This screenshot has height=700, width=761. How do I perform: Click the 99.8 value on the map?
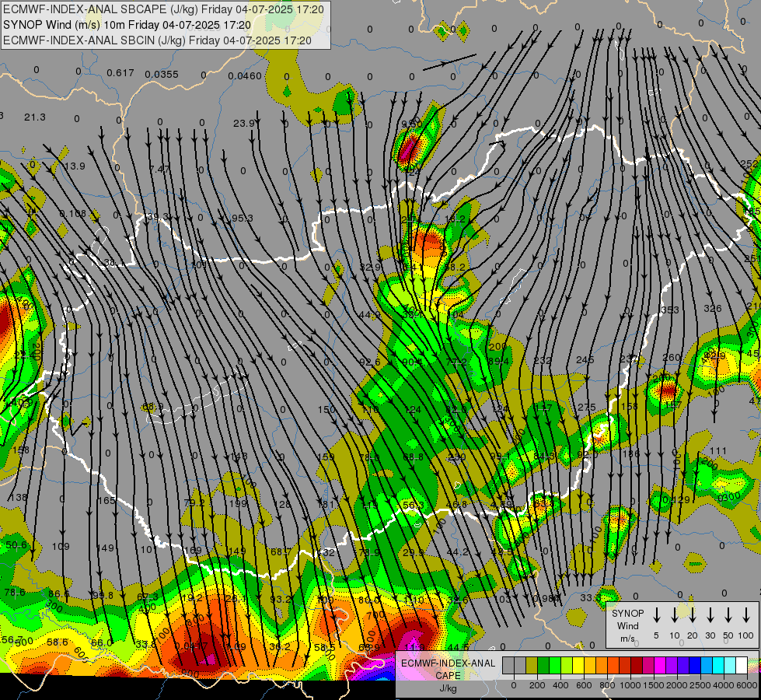103,596
